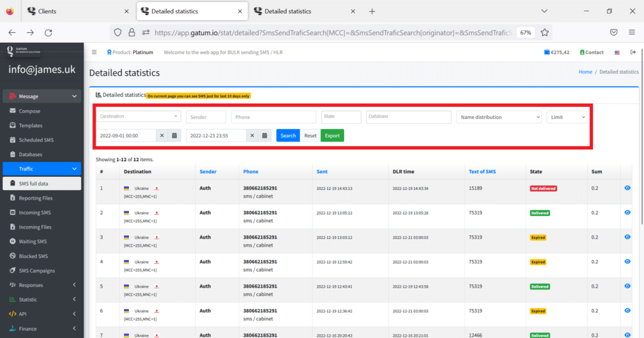Viewport: 644px width, 338px height.
Task: Open calendar picker for start date 2022-09-01
Action: tap(175, 135)
